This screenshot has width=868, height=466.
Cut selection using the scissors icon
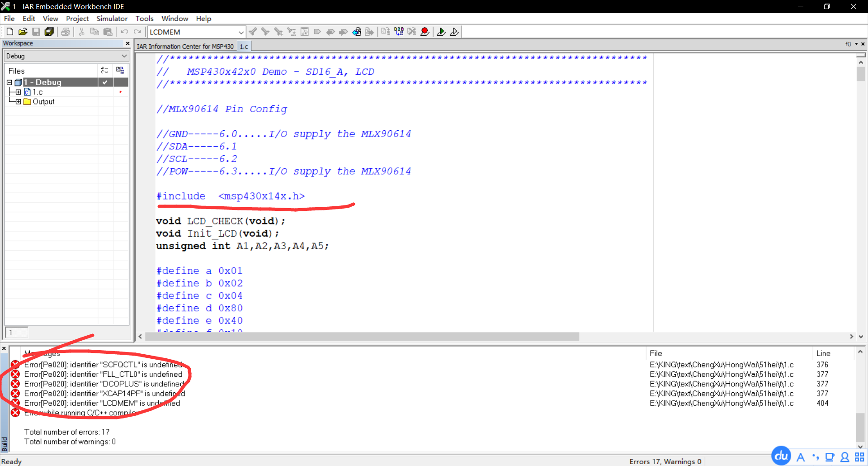pos(82,32)
